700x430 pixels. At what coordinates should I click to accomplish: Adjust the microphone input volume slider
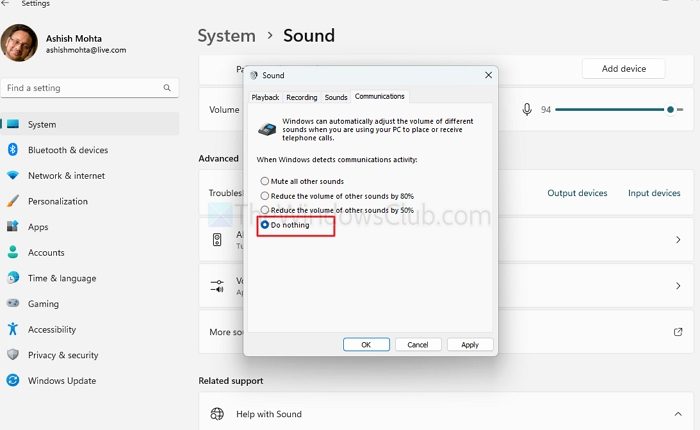point(619,109)
